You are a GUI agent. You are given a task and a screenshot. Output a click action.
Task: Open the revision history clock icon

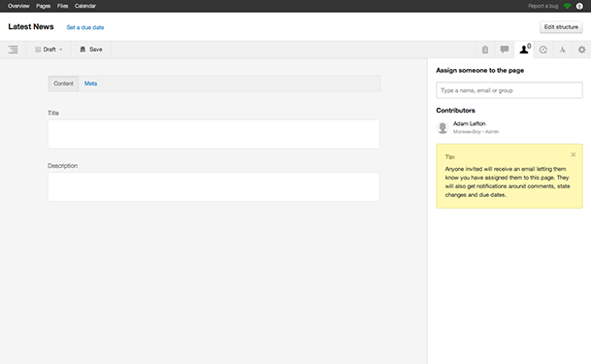click(543, 50)
